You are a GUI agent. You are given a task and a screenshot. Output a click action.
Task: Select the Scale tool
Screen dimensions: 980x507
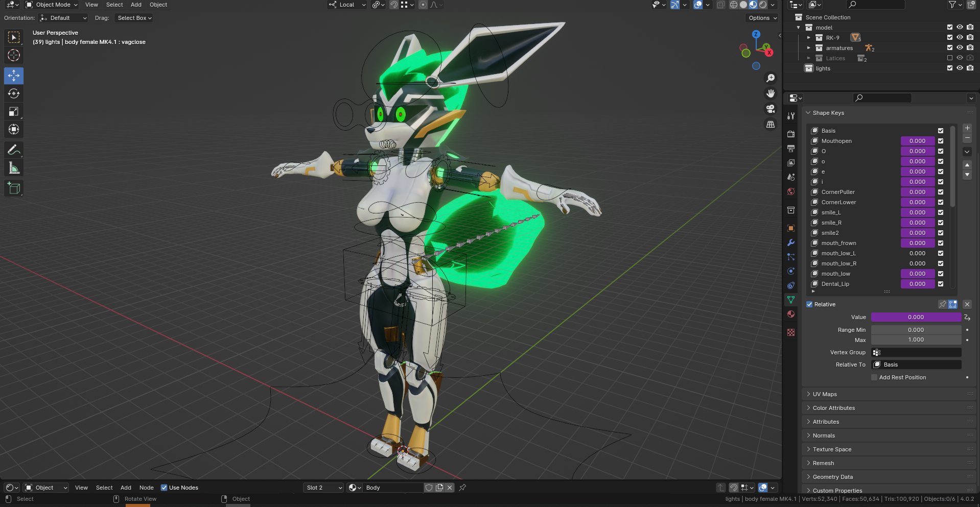point(14,111)
